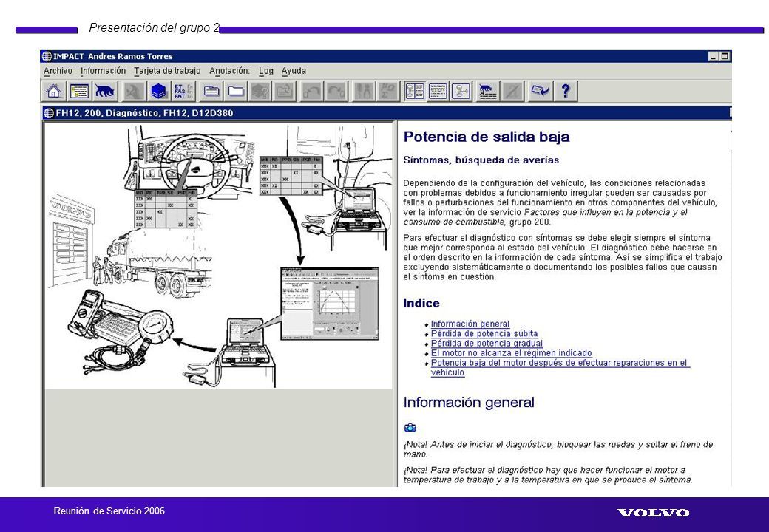This screenshot has width=769, height=532.
Task: Open the Información menu
Action: point(103,71)
